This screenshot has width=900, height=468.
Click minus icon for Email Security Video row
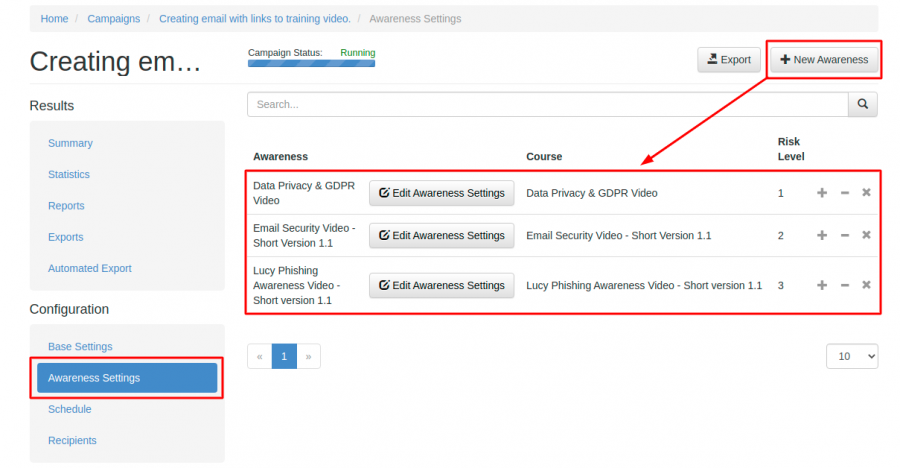click(x=844, y=235)
